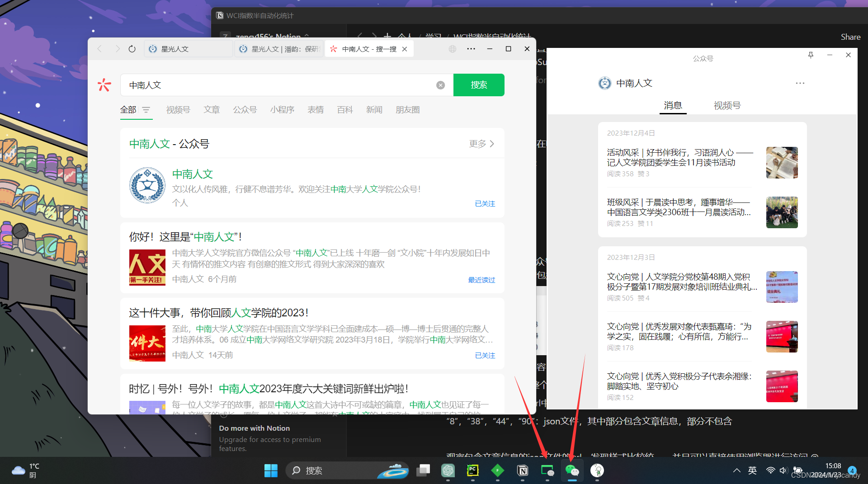
Task: Open WeChat from the taskbar
Action: pos(572,470)
